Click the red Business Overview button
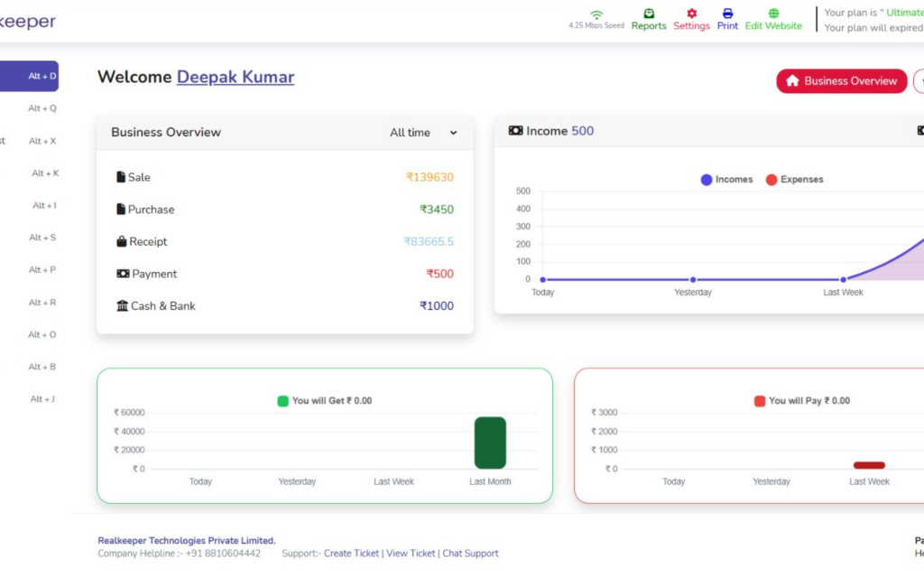924x578 pixels. pyautogui.click(x=842, y=80)
